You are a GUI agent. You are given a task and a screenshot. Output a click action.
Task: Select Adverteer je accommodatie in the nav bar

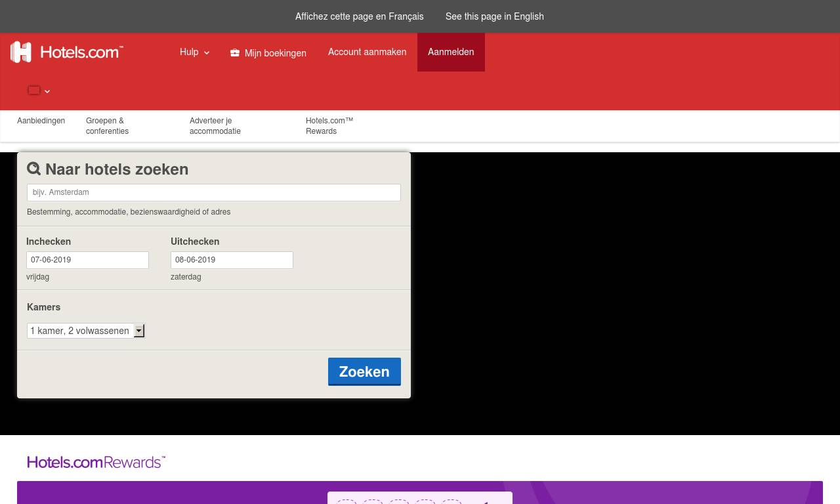[215, 125]
